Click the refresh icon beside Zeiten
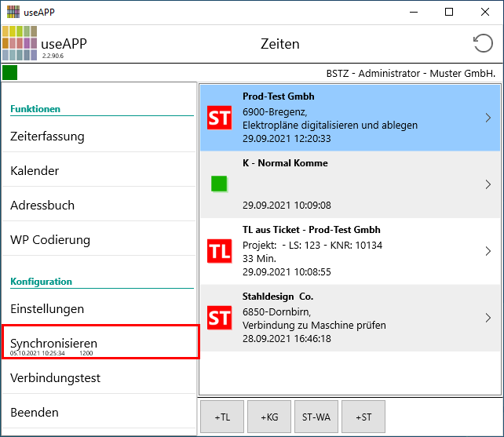This screenshot has height=437, width=504. 483,43
